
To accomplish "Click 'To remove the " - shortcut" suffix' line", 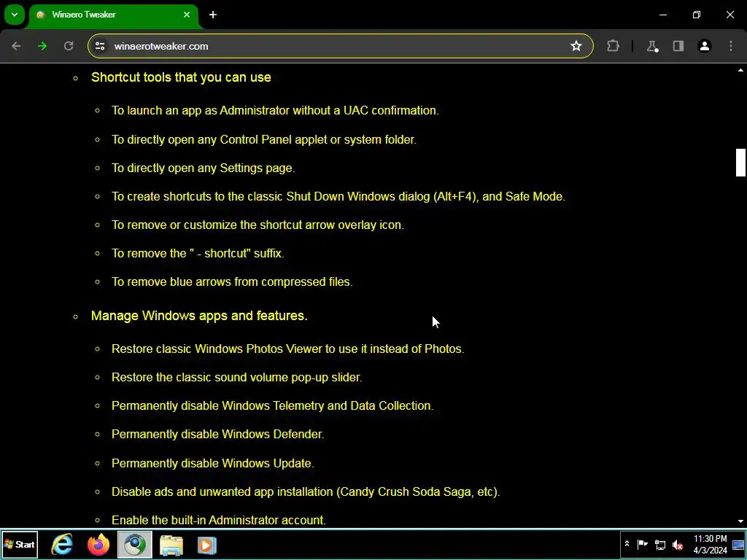I will click(198, 253).
